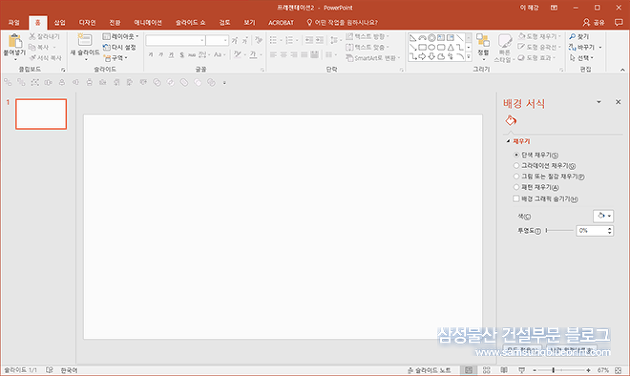Image resolution: width=630 pixels, height=376 pixels.
Task: Select the right block arrow shape
Action: 422,57
